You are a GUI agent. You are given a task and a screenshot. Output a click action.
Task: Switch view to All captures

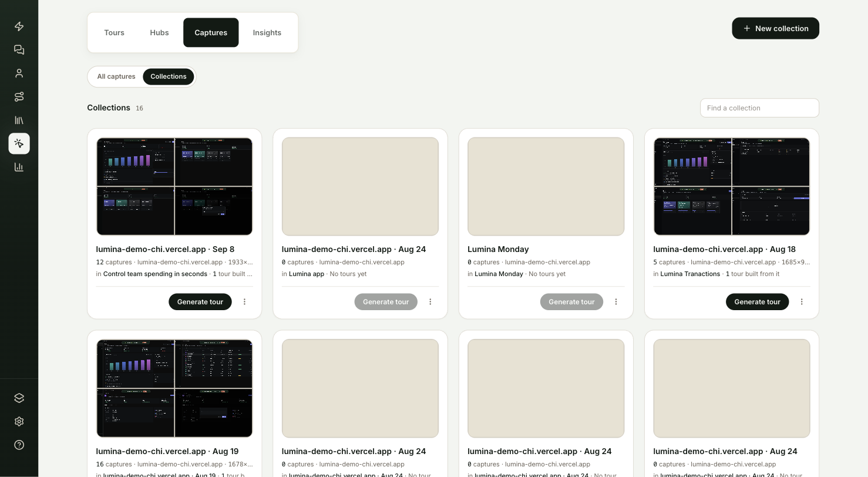[x=116, y=76]
